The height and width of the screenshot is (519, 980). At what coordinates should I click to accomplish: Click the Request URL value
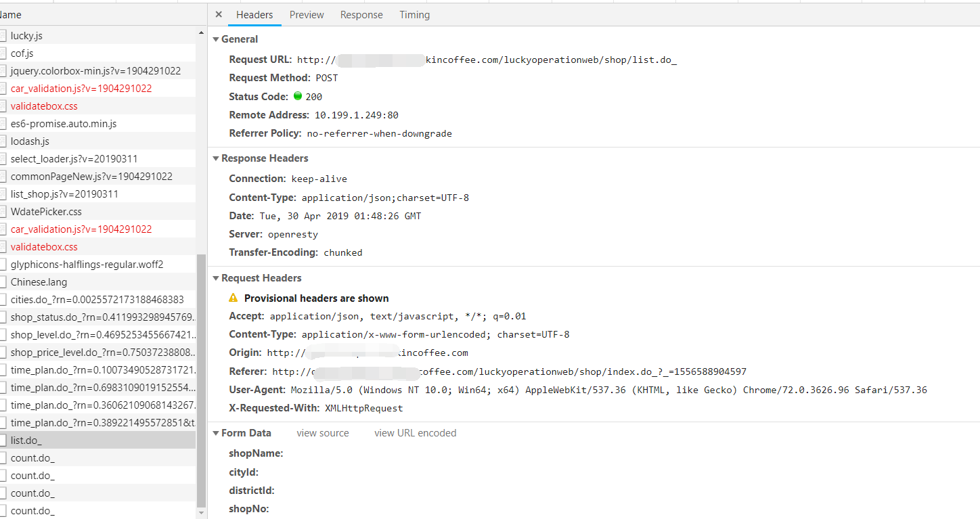487,60
